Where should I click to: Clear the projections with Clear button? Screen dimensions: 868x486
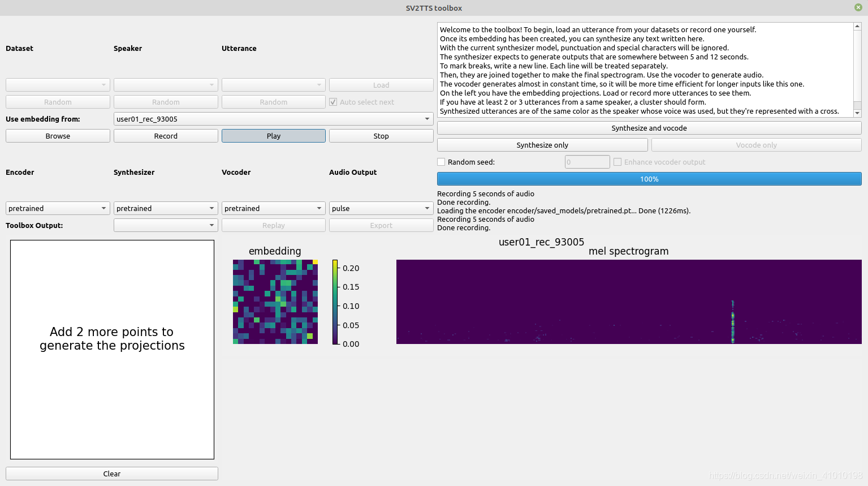111,474
